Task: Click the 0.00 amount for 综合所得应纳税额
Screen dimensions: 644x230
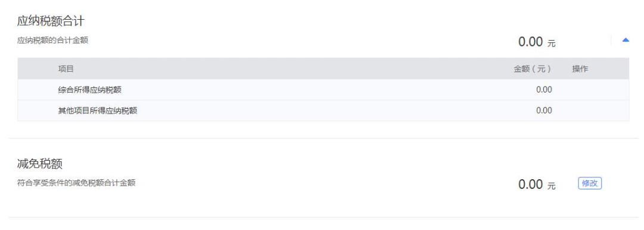Action: click(544, 90)
